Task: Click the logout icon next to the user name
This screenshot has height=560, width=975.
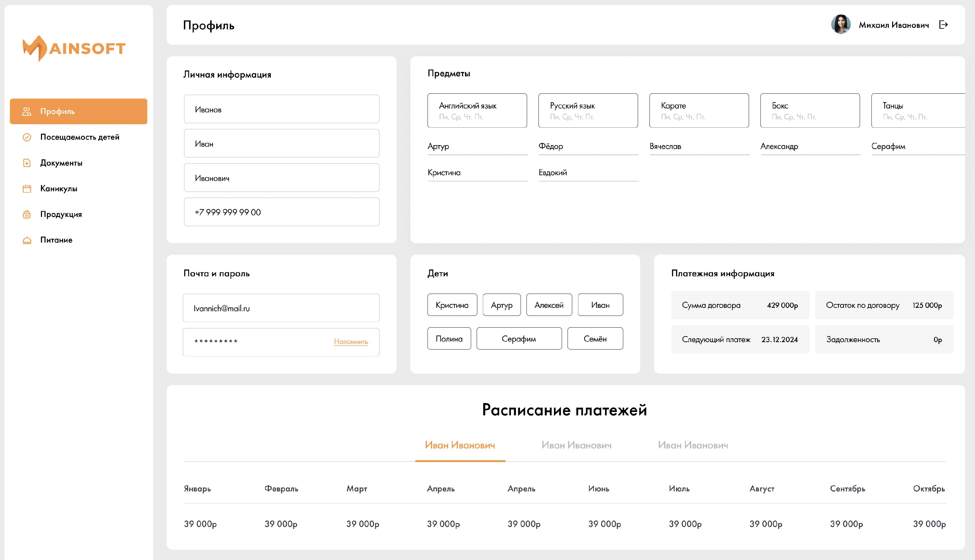Action: [943, 25]
